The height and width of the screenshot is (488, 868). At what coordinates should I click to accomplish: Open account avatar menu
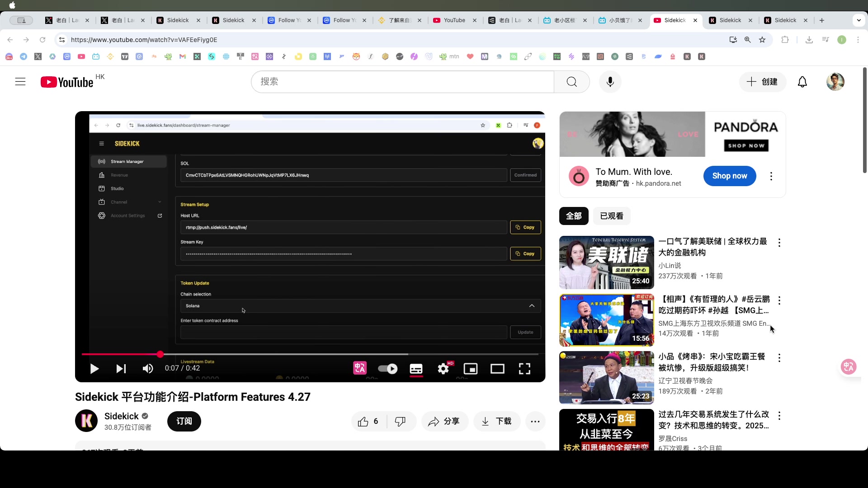tap(835, 82)
